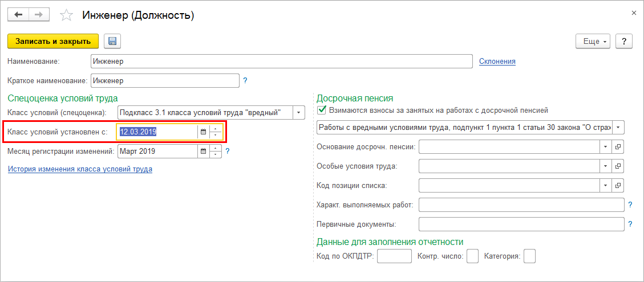Uncheck the early pension contributions checkbox
644x282 pixels.
[x=322, y=110]
